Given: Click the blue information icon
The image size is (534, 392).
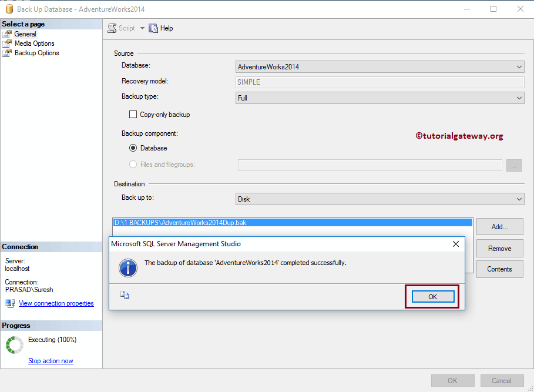Looking at the screenshot, I should coord(128,267).
